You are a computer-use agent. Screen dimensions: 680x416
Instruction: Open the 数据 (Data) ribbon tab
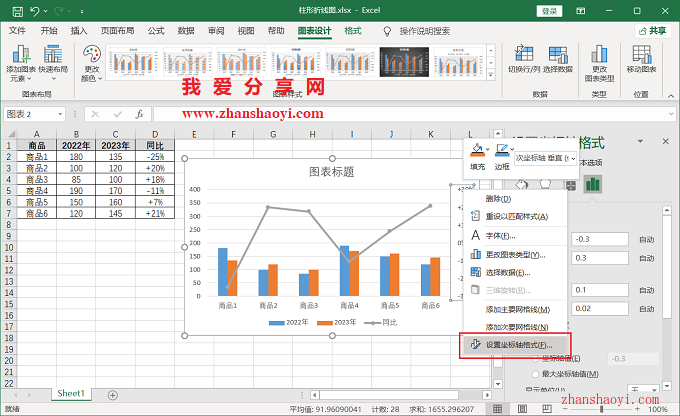186,31
